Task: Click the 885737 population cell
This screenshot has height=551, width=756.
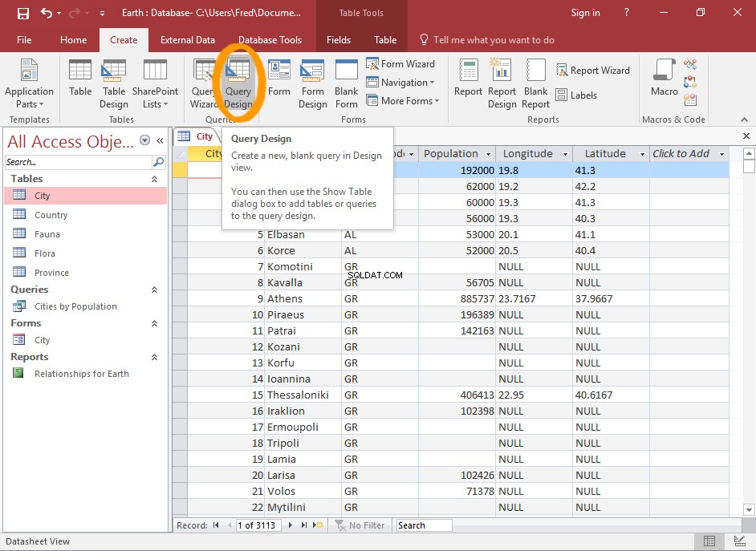Action: 457,298
